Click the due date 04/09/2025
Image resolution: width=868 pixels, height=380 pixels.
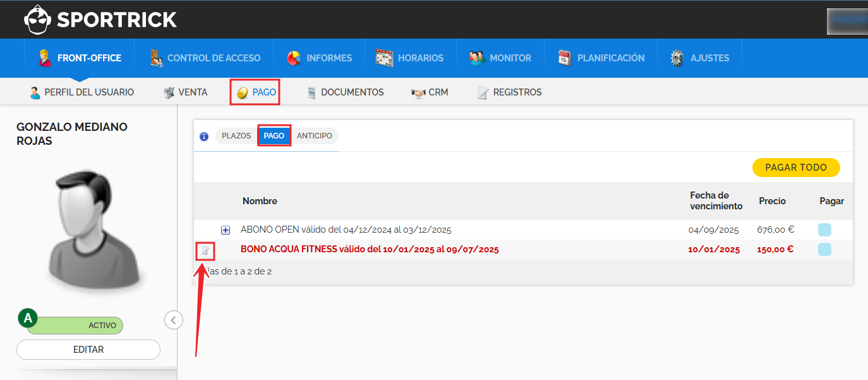(714, 230)
